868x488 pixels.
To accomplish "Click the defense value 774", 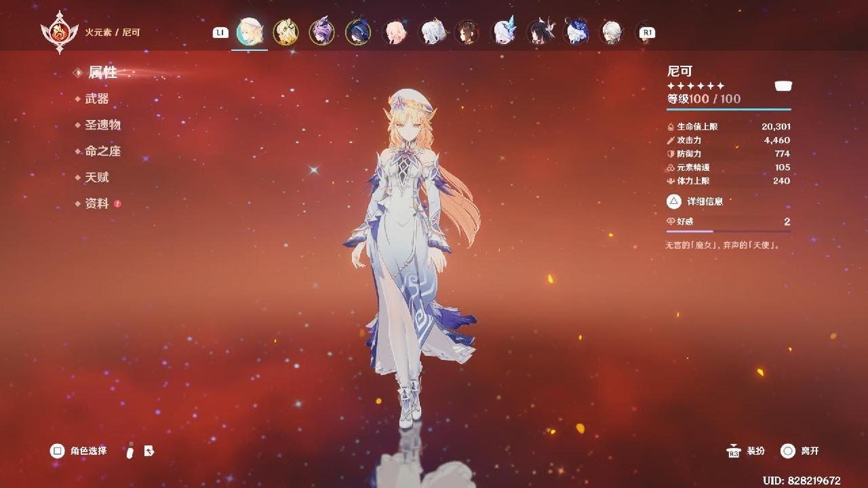I will point(783,154).
